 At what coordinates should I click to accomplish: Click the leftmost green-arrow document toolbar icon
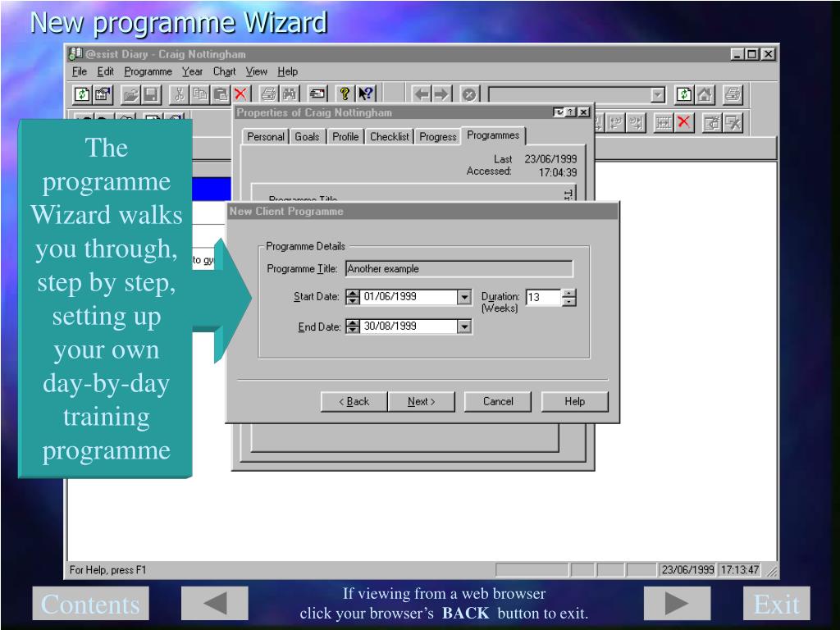pyautogui.click(x=82, y=95)
